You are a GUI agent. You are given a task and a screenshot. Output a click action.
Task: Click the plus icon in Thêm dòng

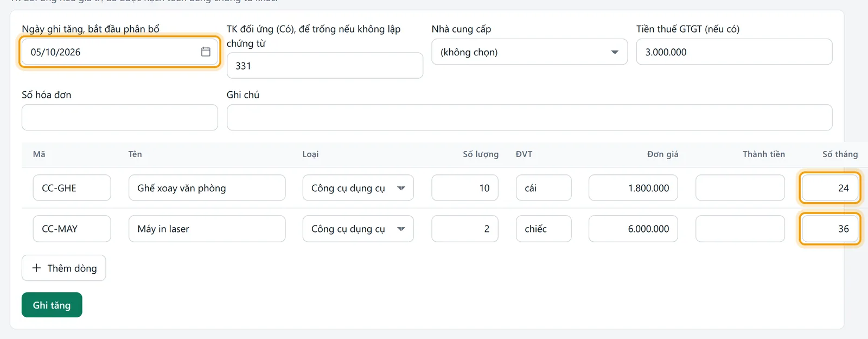[36, 268]
